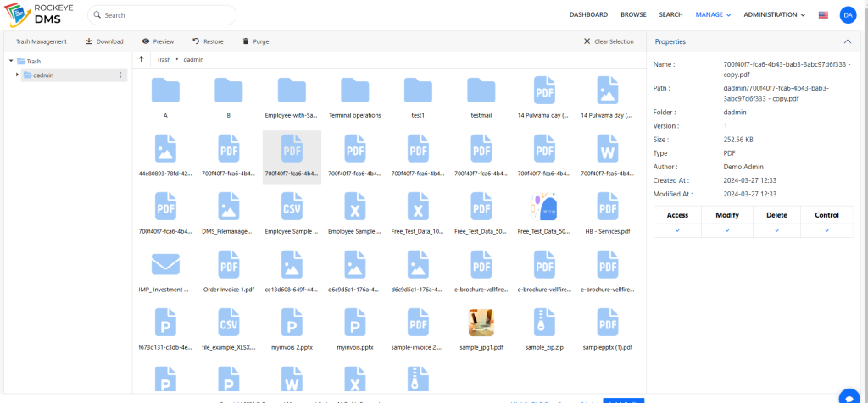
Task: Select the Terminal operations folder
Action: (x=355, y=98)
